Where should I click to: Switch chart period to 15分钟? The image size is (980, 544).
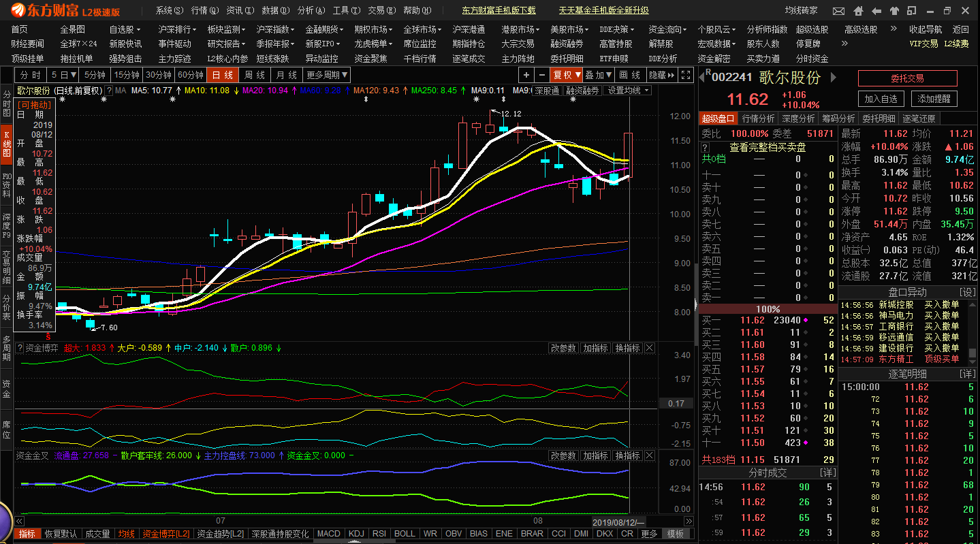tap(127, 75)
